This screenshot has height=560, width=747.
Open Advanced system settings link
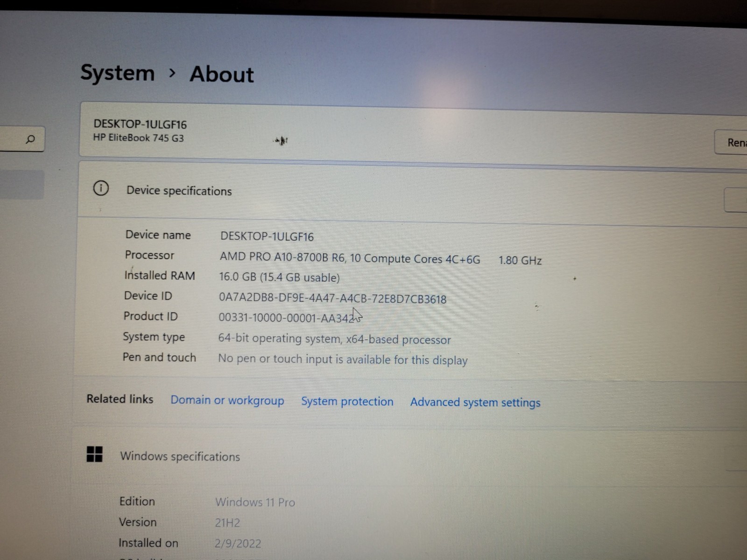pos(475,402)
